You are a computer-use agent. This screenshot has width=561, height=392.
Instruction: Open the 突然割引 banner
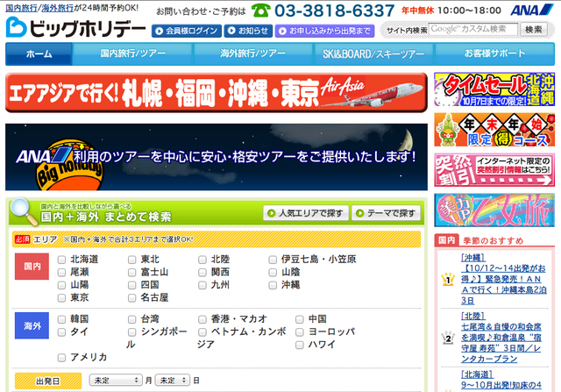494,170
